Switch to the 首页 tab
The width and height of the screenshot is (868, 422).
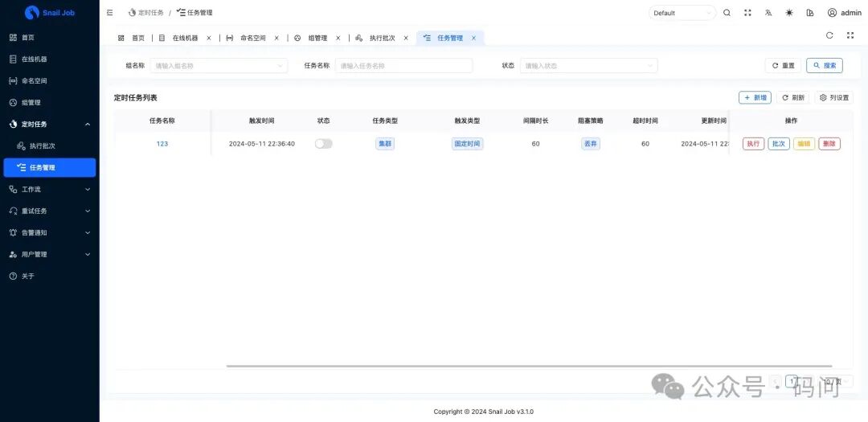[131, 39]
